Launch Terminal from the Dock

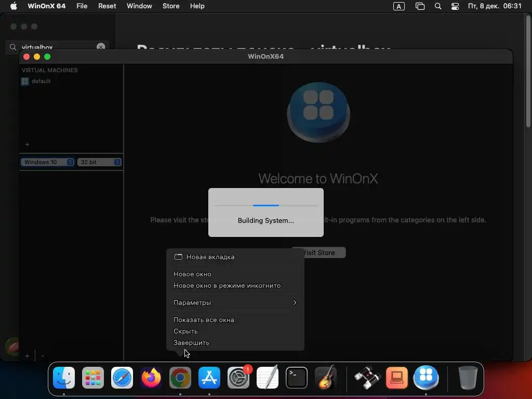tap(297, 378)
